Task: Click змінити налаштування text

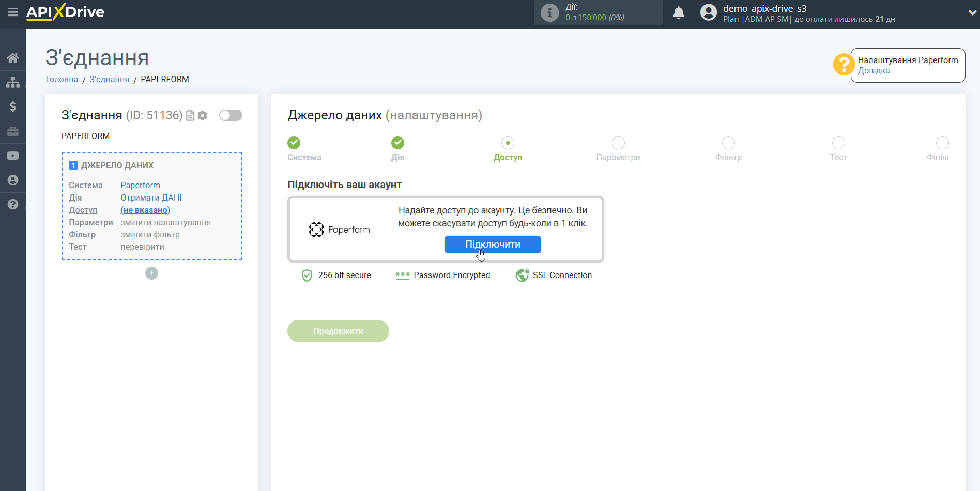Action: tap(166, 222)
